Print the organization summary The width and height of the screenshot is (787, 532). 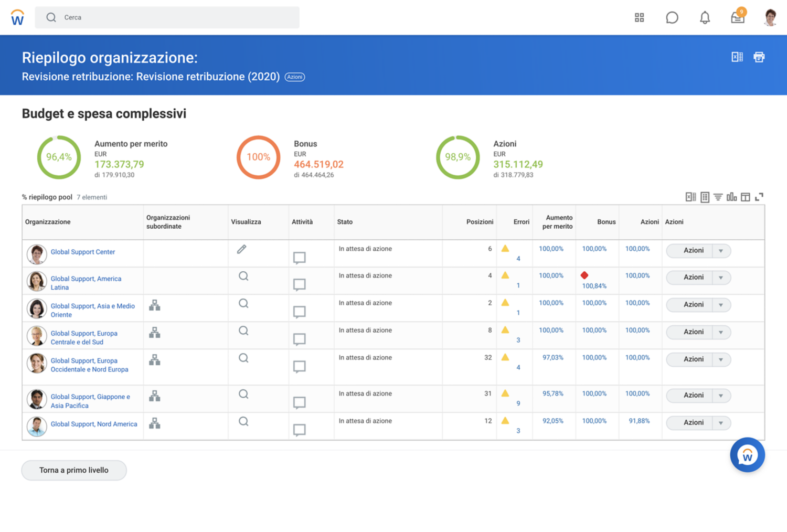click(x=759, y=56)
